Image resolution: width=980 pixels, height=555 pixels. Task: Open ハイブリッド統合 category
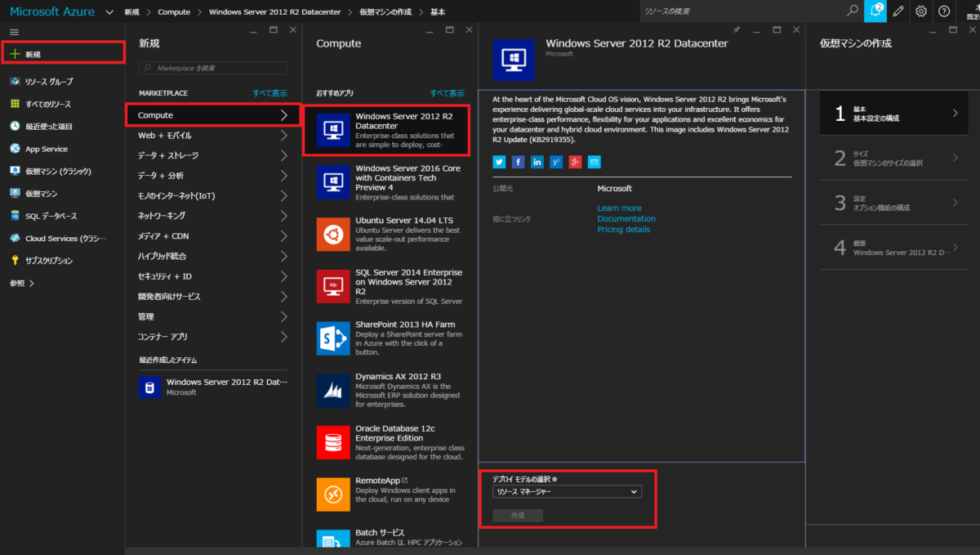coord(213,257)
